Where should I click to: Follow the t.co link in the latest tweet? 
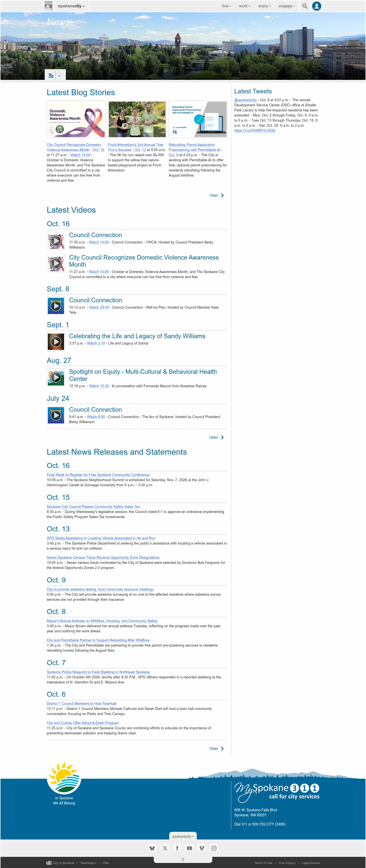(x=255, y=130)
